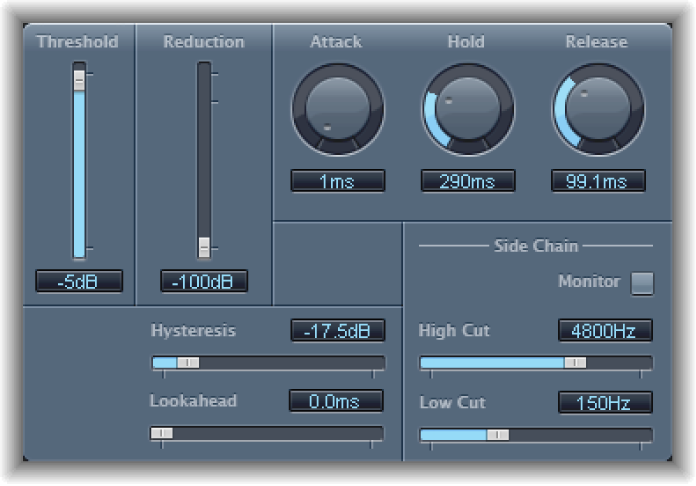Click the Threshold label
Image resolution: width=696 pixels, height=486 pixels.
78,42
